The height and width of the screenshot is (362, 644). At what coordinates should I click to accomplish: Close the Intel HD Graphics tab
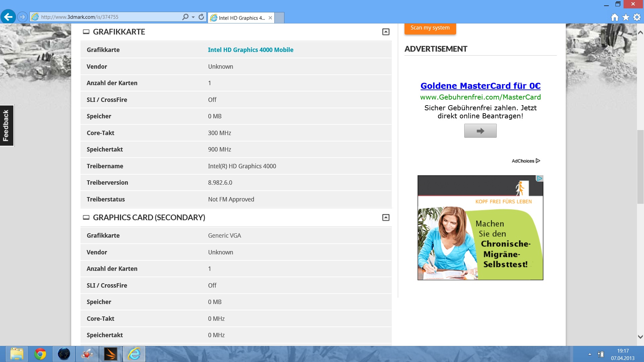[x=270, y=18]
